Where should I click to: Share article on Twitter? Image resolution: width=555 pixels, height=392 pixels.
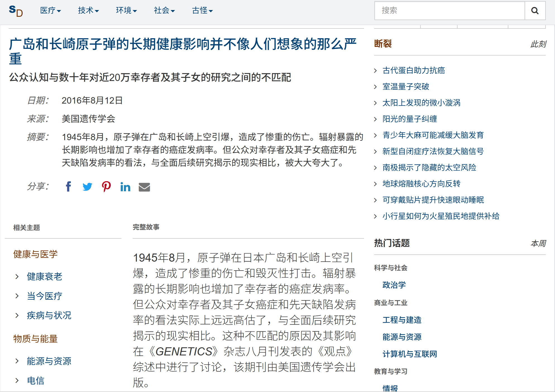coord(87,187)
